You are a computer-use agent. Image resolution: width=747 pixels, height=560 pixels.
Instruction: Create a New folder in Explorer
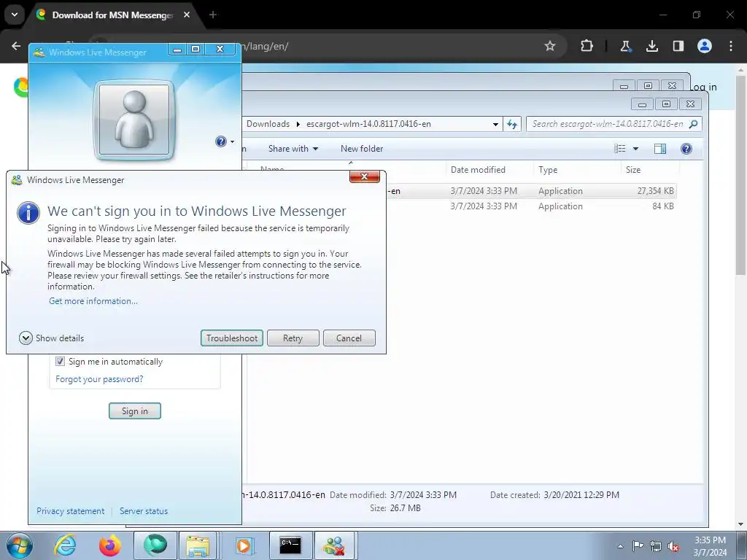pos(362,149)
